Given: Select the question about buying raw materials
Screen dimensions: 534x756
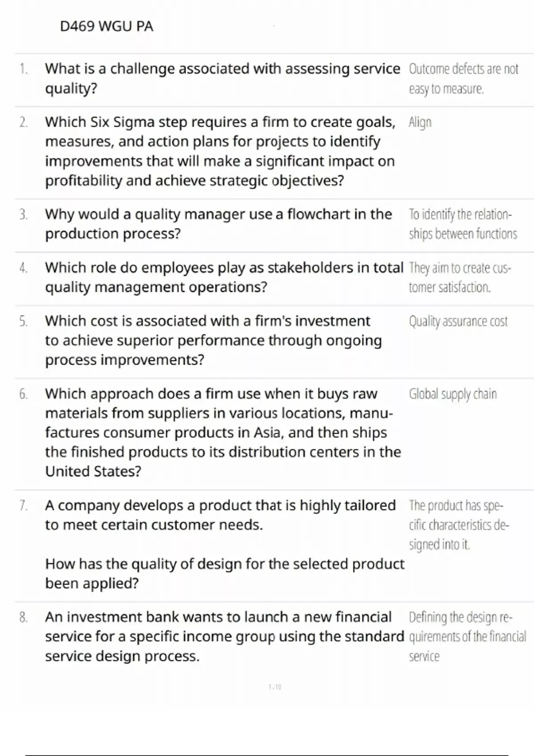Looking at the screenshot, I should pos(222,432).
